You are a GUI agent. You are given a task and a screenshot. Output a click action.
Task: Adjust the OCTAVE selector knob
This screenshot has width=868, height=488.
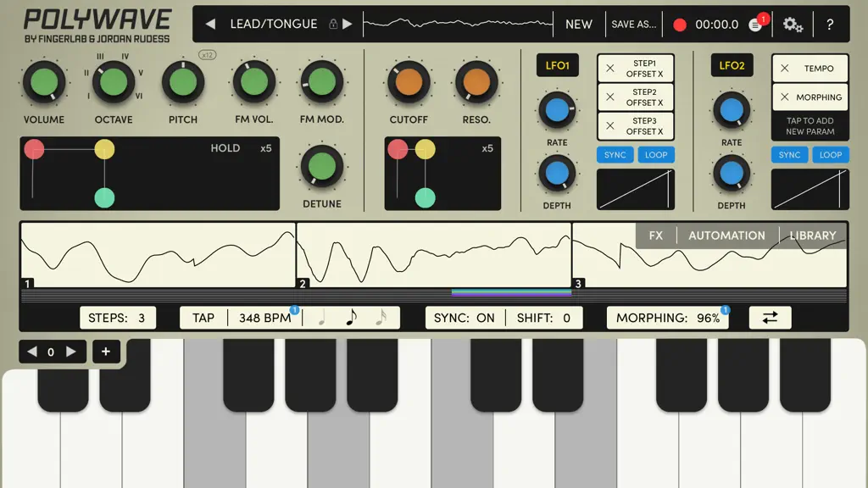click(114, 82)
